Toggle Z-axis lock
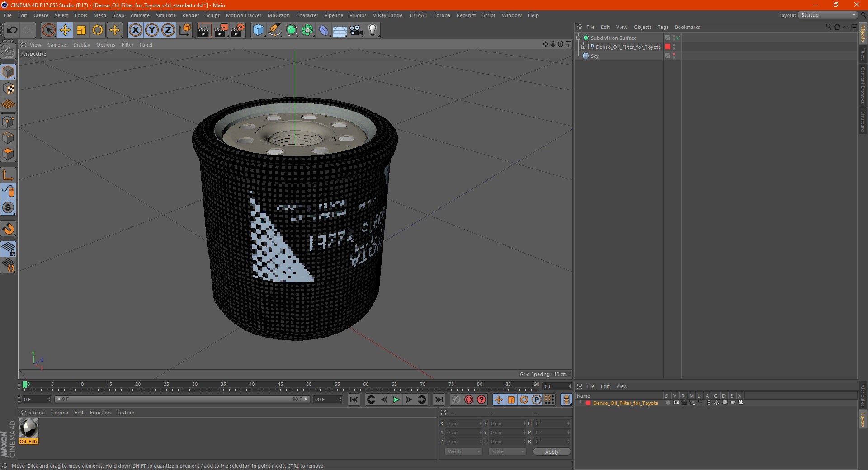 click(x=168, y=30)
